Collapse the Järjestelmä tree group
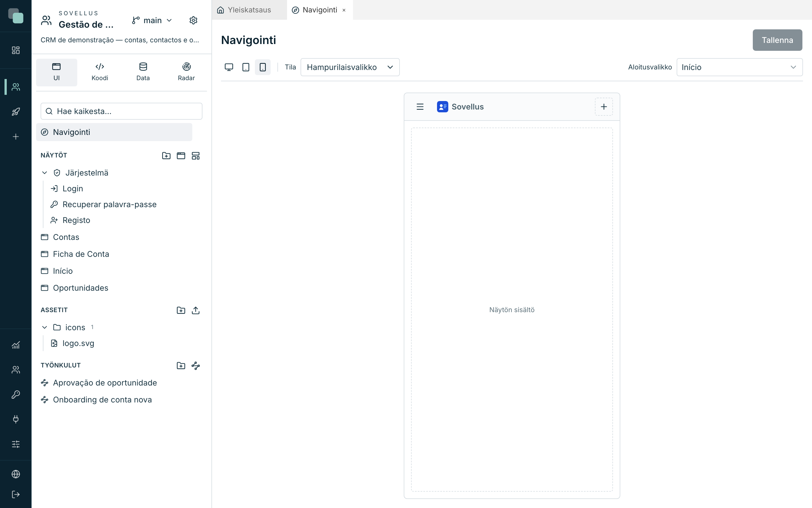The image size is (812, 508). [x=45, y=173]
